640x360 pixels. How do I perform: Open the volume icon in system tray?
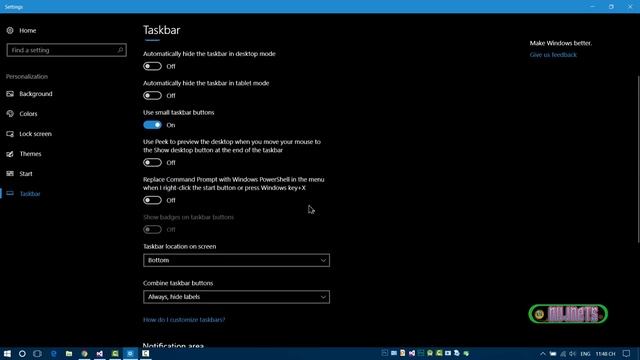pyautogui.click(x=573, y=353)
